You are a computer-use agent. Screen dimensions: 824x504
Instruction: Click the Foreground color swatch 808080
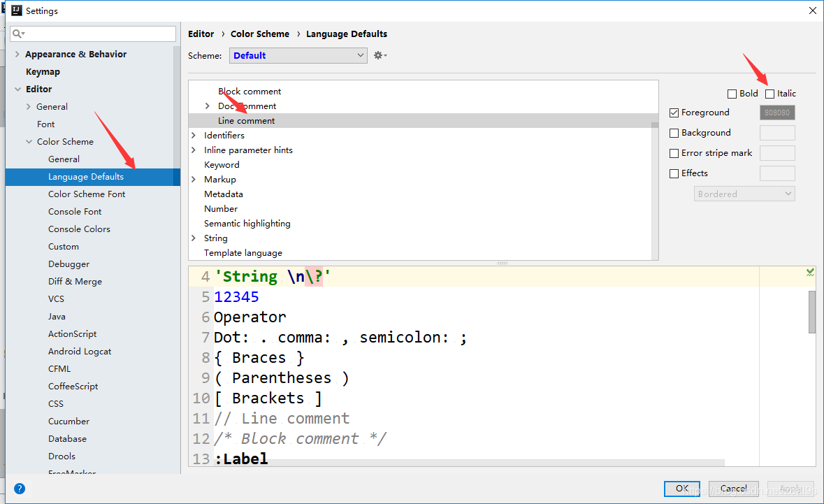point(777,113)
